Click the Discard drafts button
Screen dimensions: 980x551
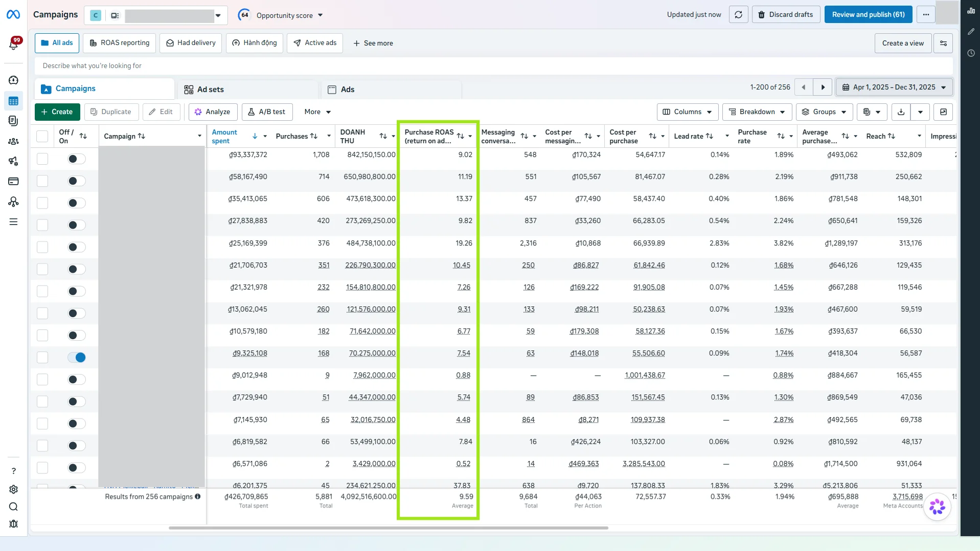(x=786, y=15)
